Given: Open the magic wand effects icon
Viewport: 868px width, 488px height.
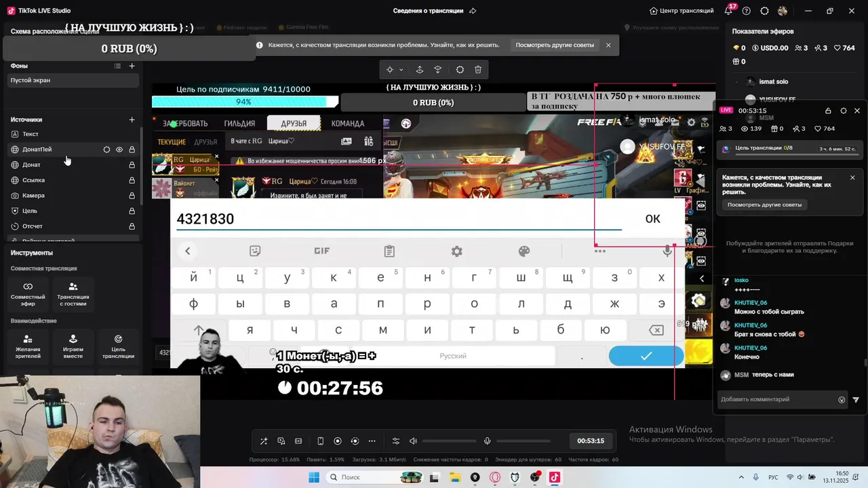Looking at the screenshot, I should [264, 441].
